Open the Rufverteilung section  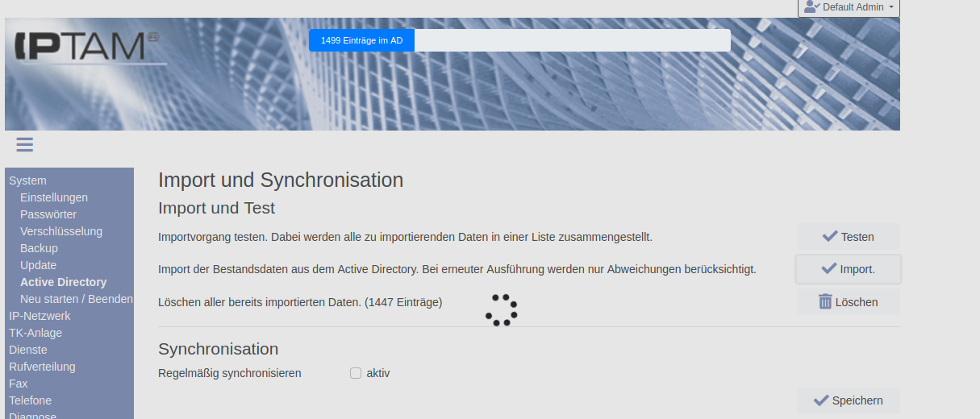[x=42, y=367]
